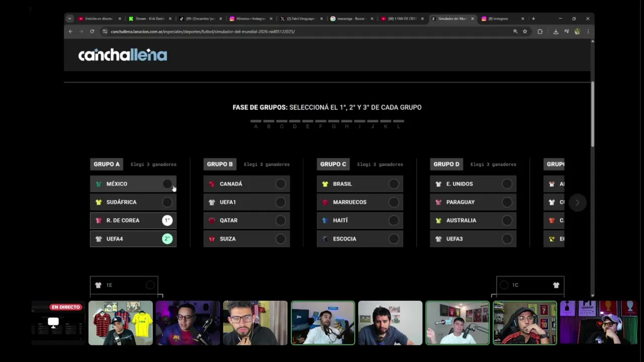
Task: Switch to Emisión en directo tab
Action: click(x=99, y=19)
